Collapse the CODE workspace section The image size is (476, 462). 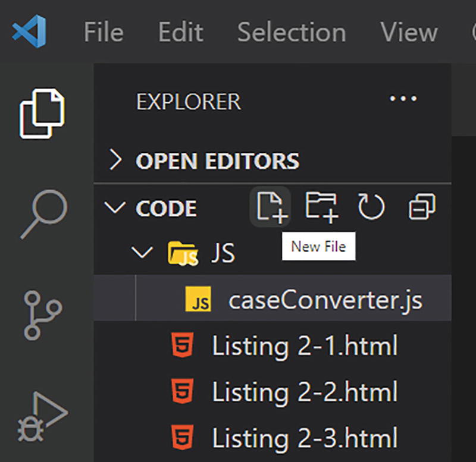[115, 208]
